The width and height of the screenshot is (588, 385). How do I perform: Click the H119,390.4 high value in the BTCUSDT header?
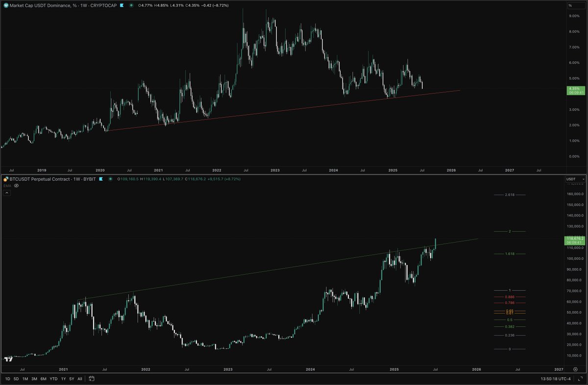[x=149, y=179]
